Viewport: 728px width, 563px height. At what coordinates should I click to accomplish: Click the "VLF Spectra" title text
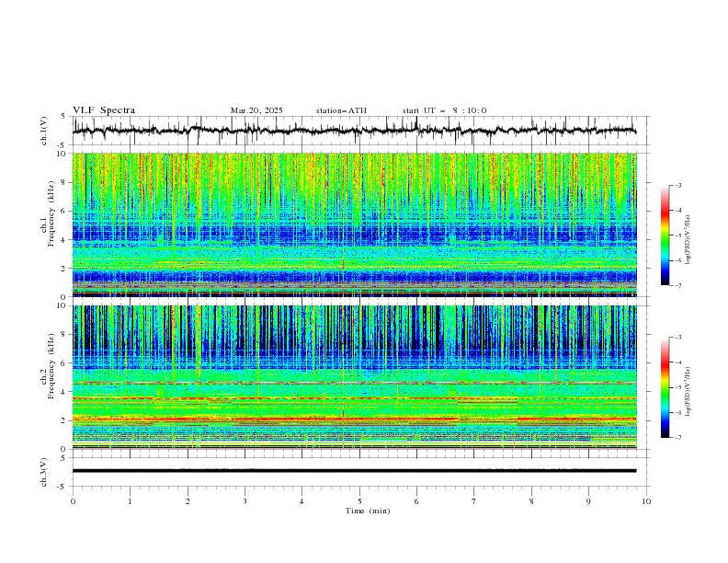click(104, 110)
